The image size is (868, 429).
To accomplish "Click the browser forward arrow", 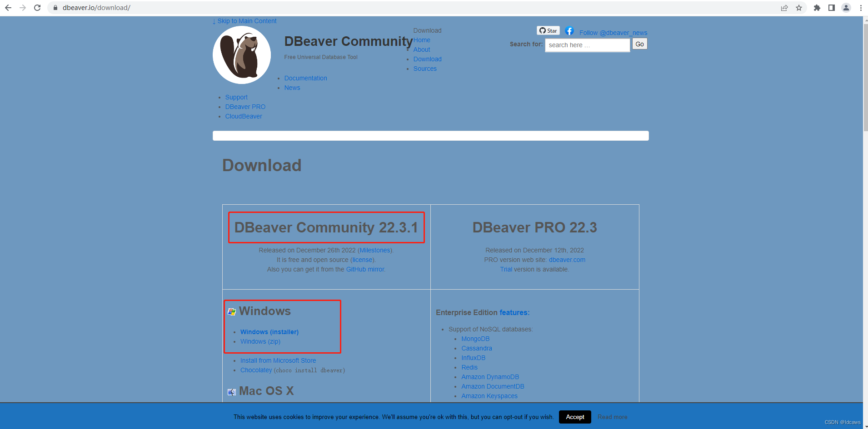I will click(x=23, y=8).
